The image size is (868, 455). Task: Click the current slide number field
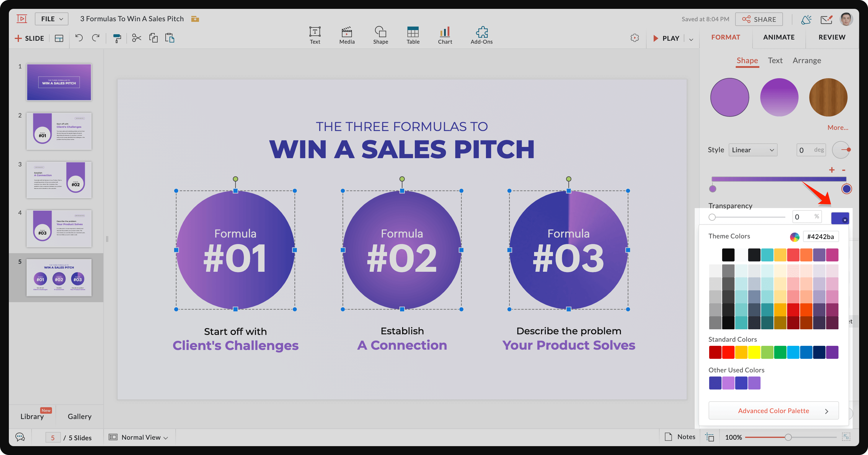coord(53,438)
